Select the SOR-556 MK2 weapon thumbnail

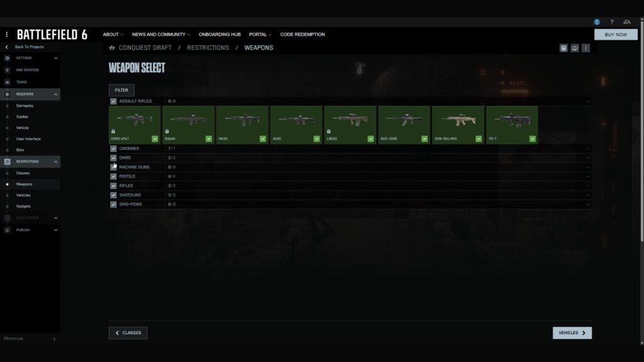pos(458,121)
